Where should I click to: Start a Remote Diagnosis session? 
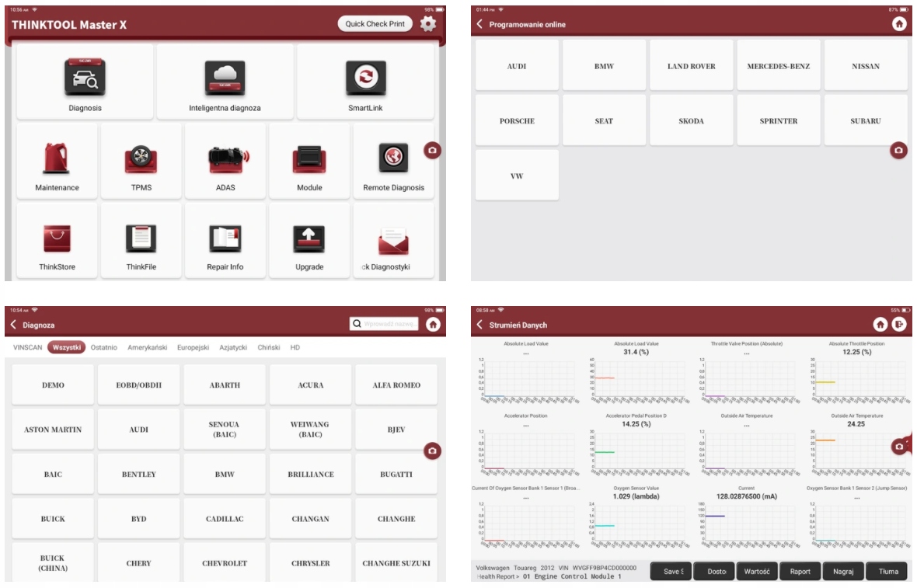point(393,163)
